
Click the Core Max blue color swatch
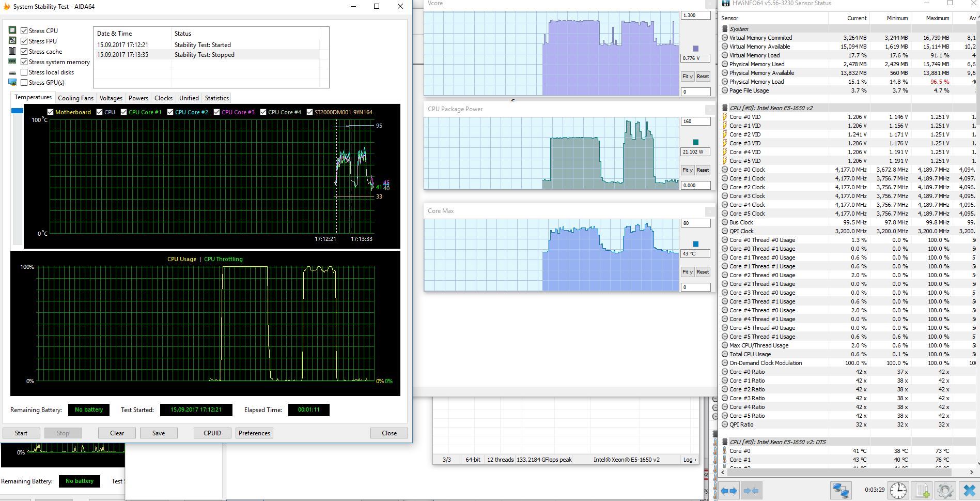696,244
